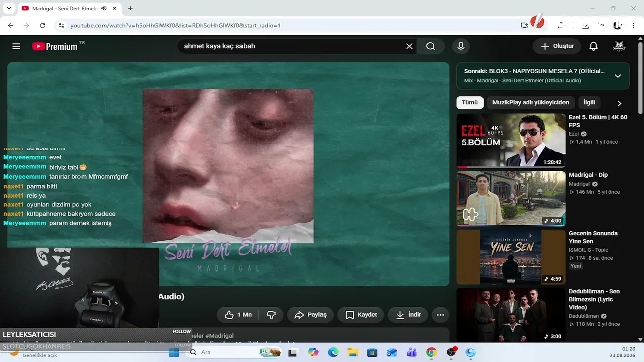This screenshot has height=362, width=644.
Task: Download the video with İndir
Action: coord(408,315)
